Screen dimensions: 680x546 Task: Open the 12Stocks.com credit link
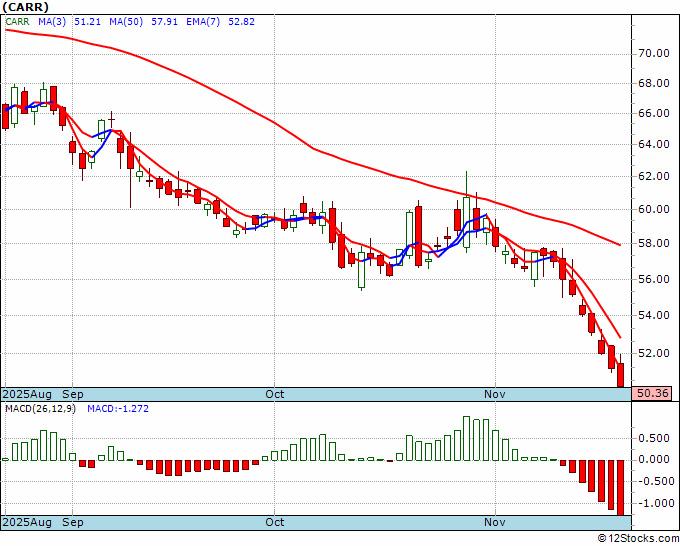tap(638, 538)
